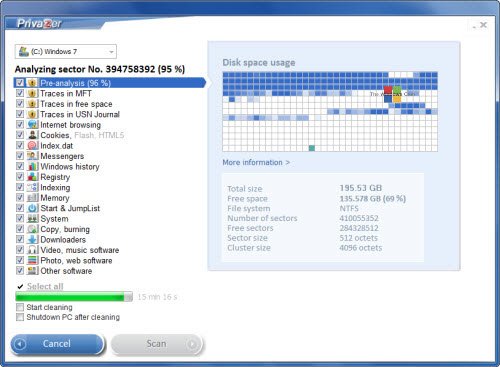500x367 pixels.
Task: Click the green block in disk usage map
Action: 312,148
